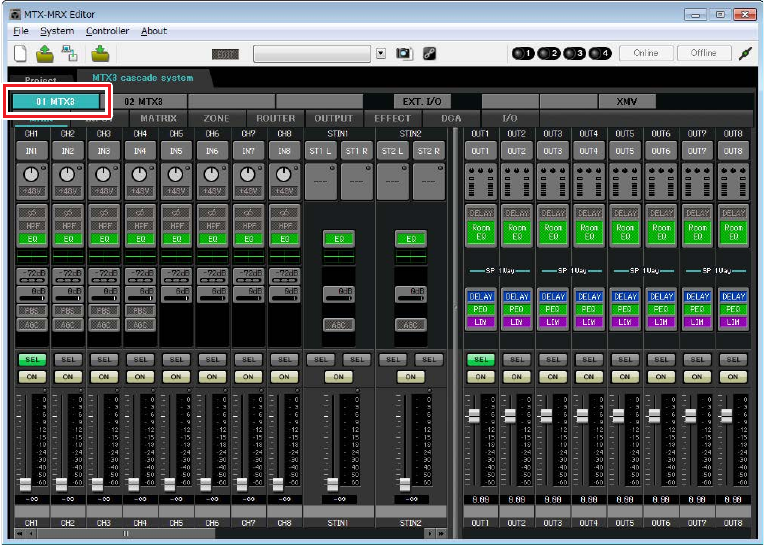Click system indicator 1 icon

tap(523, 53)
